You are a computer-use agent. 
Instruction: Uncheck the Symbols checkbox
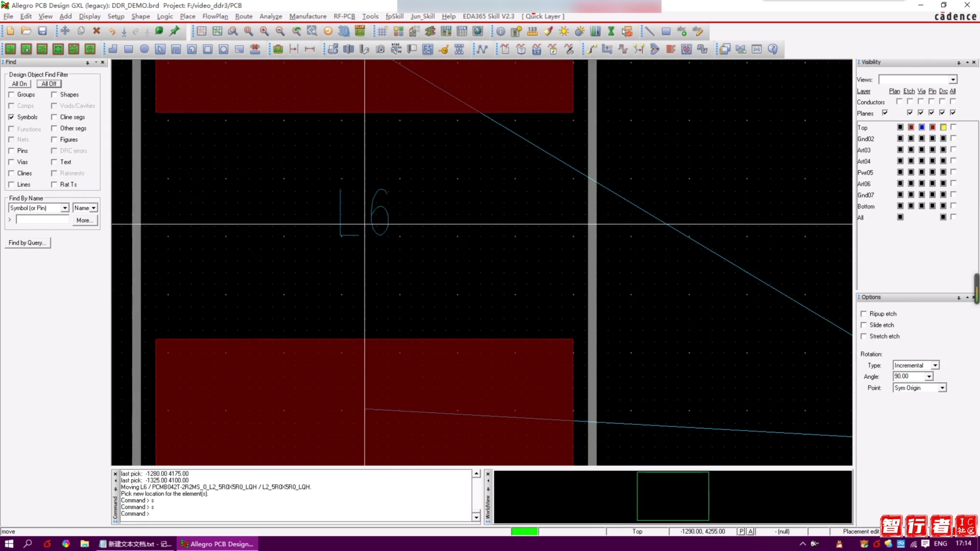click(x=11, y=117)
